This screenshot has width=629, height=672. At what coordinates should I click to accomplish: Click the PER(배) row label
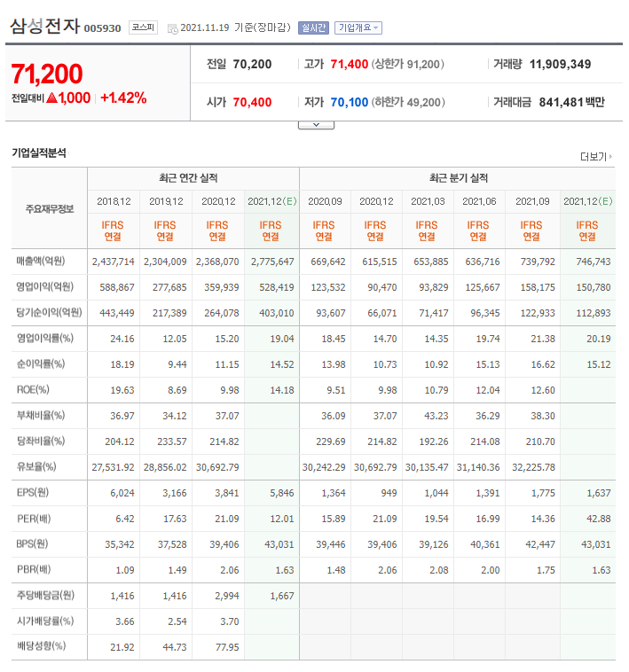[x=34, y=519]
